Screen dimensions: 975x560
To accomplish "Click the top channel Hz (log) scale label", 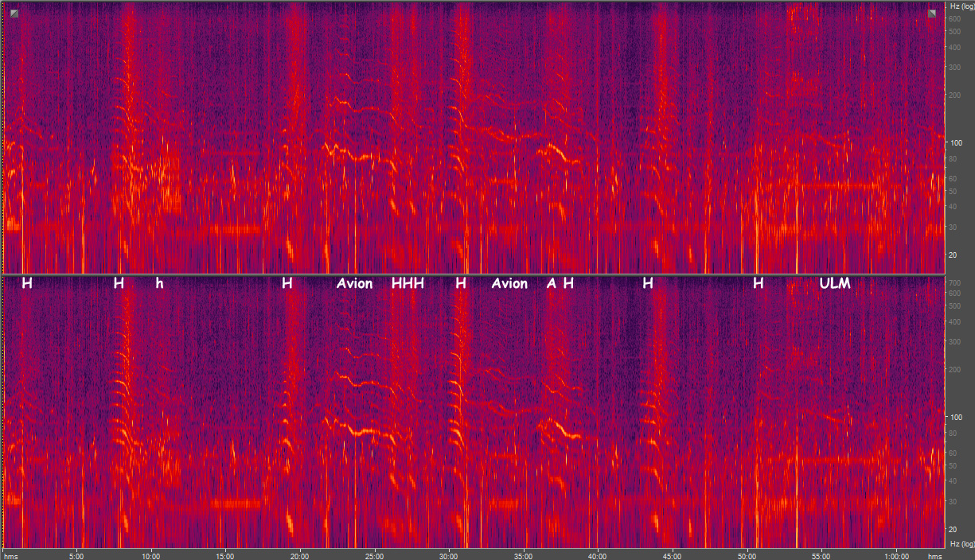I will point(958,6).
